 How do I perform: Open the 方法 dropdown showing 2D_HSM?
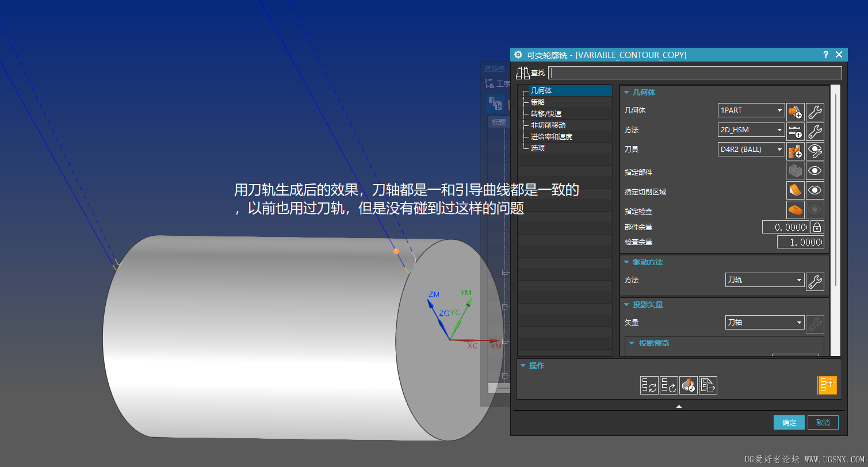(751, 130)
